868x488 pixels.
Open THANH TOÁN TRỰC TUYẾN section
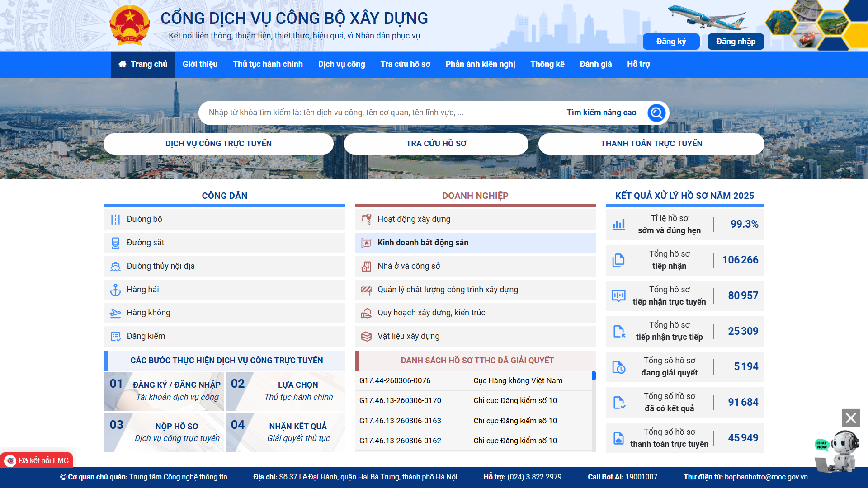[x=651, y=144]
